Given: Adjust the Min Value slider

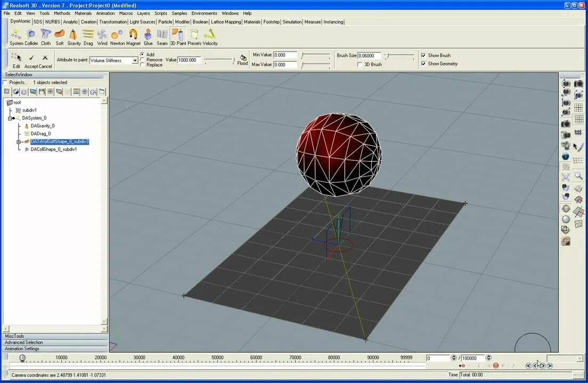Looking at the screenshot, I should (316, 55).
